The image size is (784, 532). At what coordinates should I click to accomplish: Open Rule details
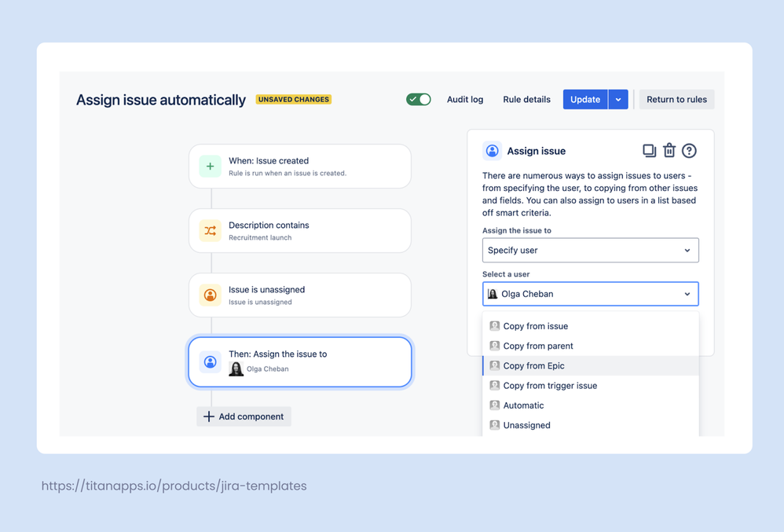[526, 100]
